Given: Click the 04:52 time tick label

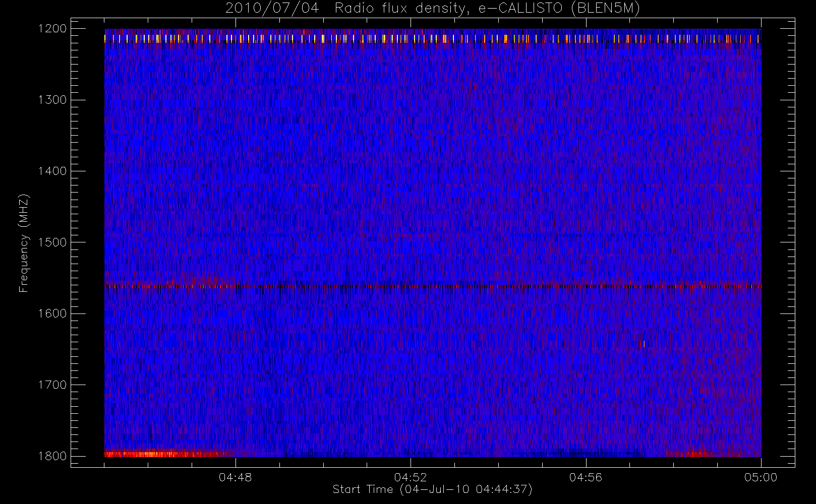Looking at the screenshot, I should pyautogui.click(x=411, y=477).
